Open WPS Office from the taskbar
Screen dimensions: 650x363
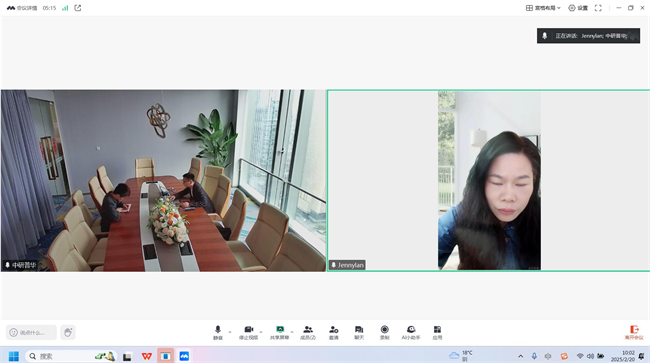[x=146, y=356]
